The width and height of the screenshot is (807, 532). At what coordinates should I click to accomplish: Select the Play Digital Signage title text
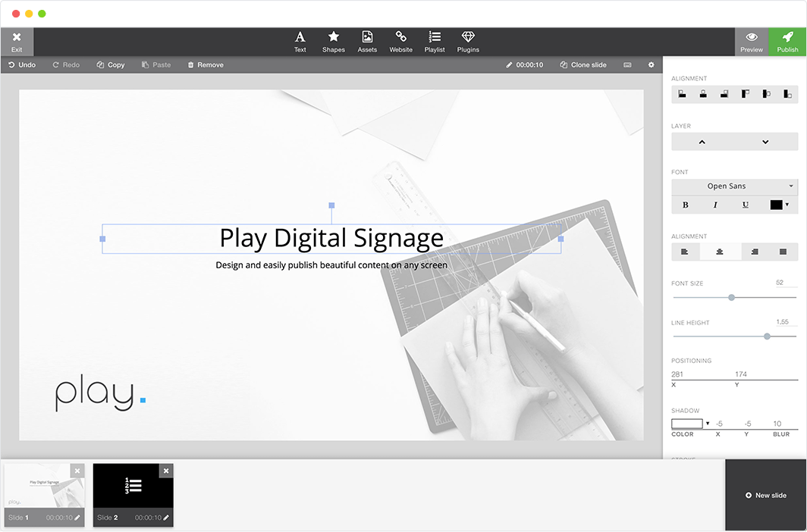331,239
